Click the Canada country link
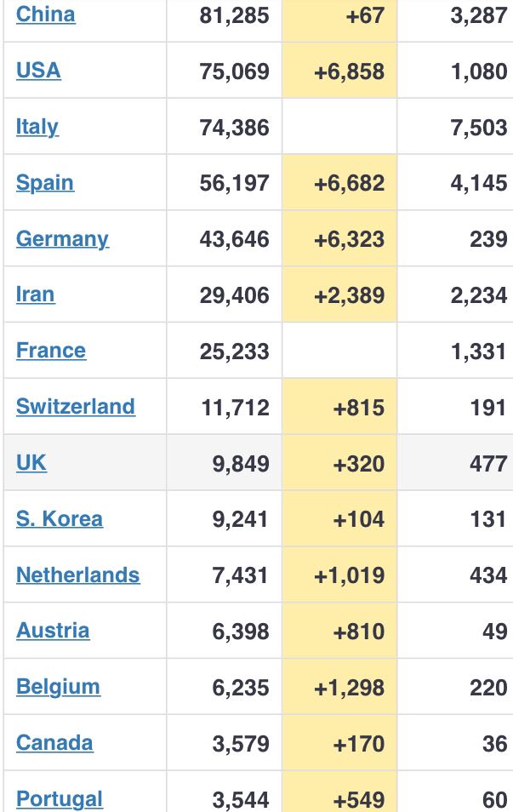The image size is (513, 812). (54, 743)
